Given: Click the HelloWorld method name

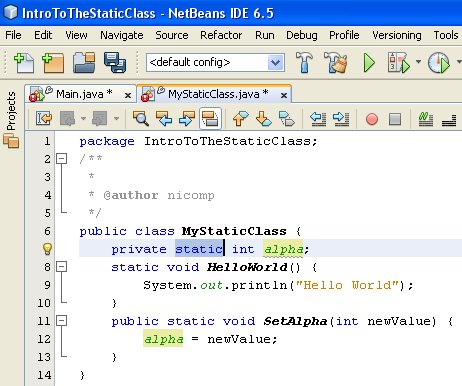Looking at the screenshot, I should tap(247, 267).
